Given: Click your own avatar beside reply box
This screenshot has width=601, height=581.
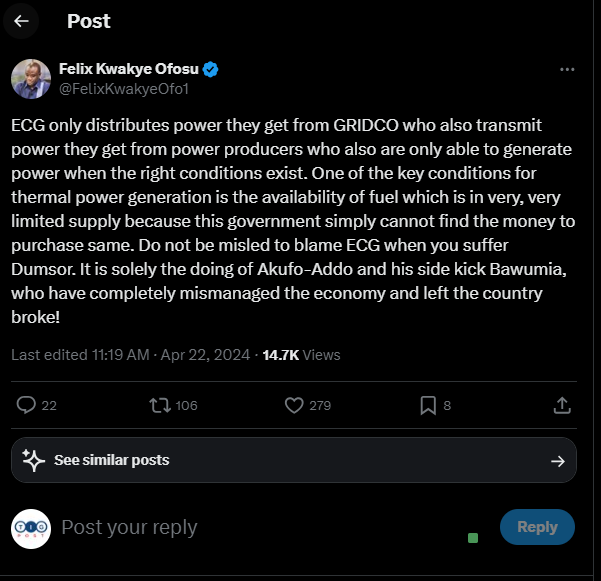Looking at the screenshot, I should coord(31,527).
